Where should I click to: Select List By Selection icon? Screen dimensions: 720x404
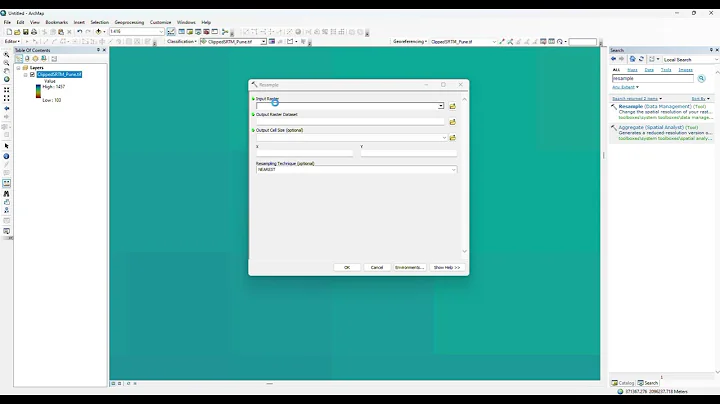pos(44,59)
